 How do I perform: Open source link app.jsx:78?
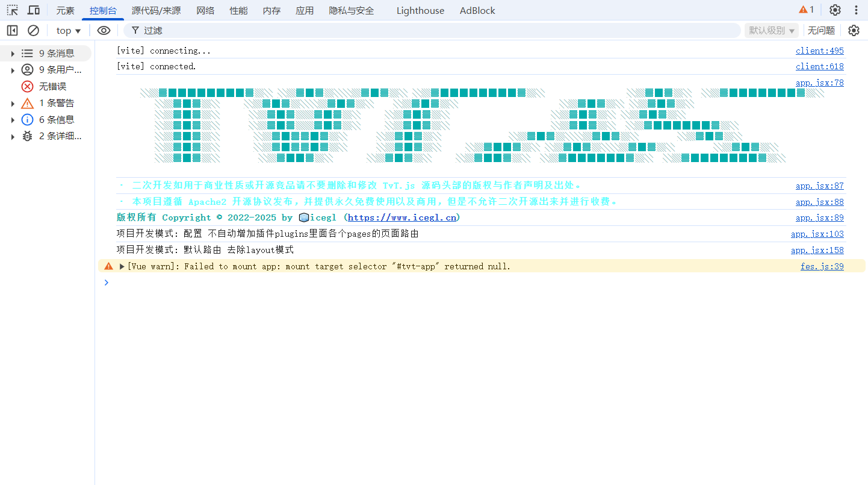(819, 83)
